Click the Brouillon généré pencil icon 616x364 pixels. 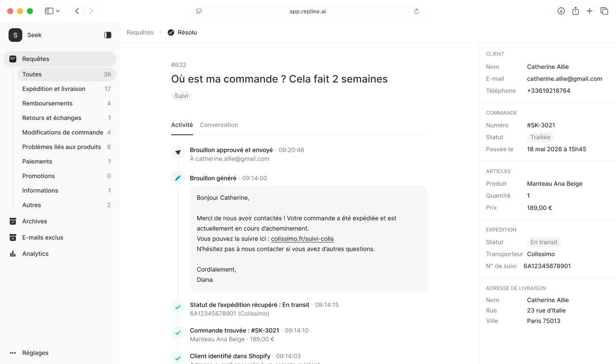[178, 178]
